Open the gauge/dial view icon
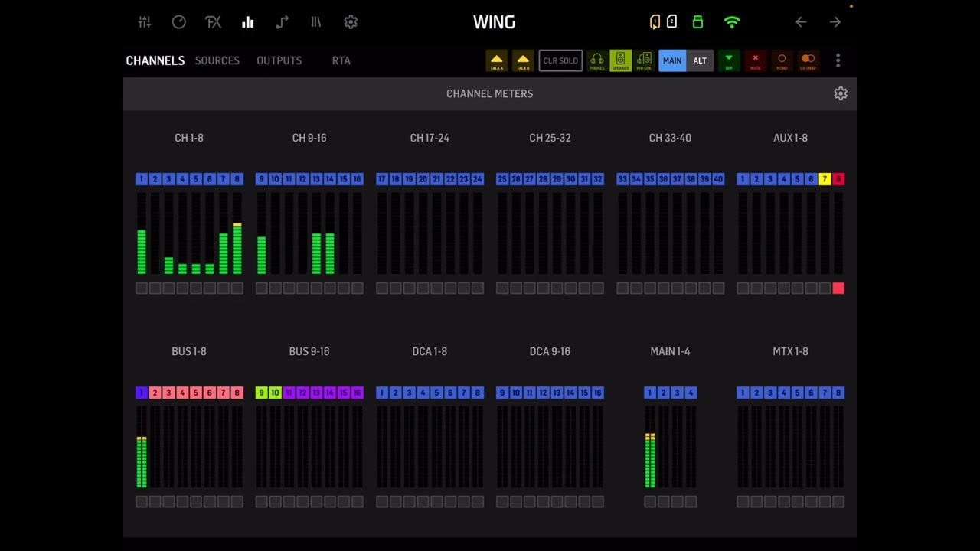This screenshot has height=551, width=980. 178,22
